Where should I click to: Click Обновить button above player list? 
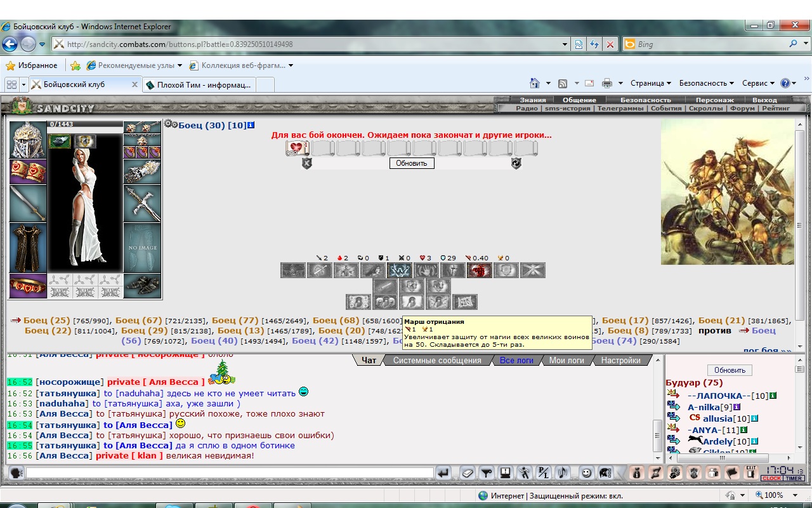tap(730, 370)
